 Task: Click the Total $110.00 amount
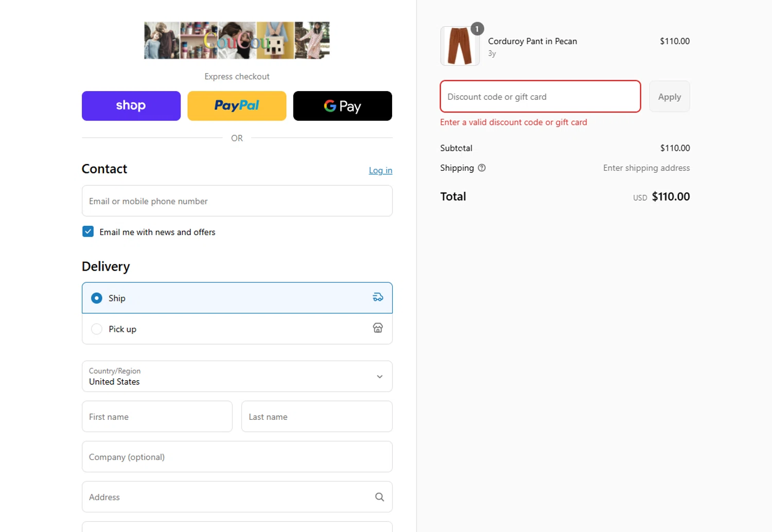click(x=671, y=197)
